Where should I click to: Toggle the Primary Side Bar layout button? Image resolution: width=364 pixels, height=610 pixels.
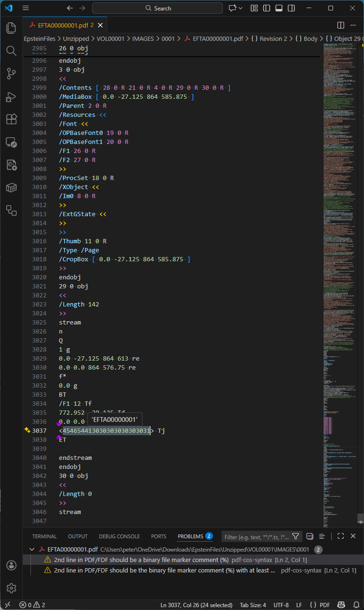[267, 8]
